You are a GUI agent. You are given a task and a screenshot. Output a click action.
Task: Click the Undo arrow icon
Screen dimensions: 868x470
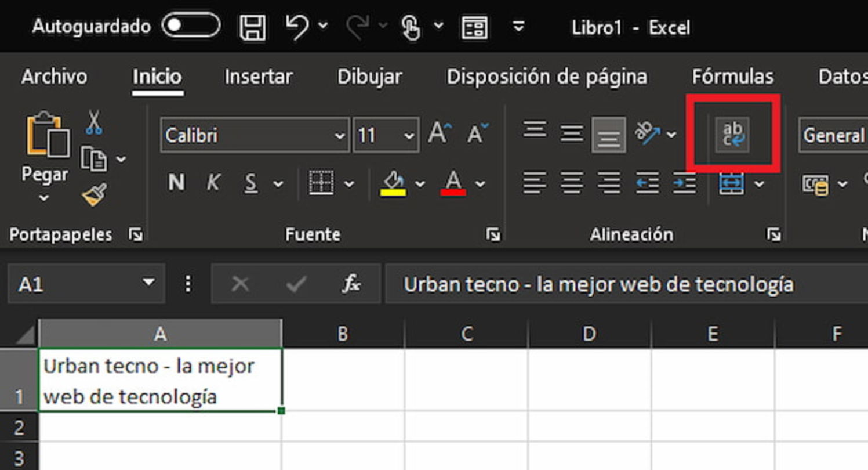[x=296, y=26]
